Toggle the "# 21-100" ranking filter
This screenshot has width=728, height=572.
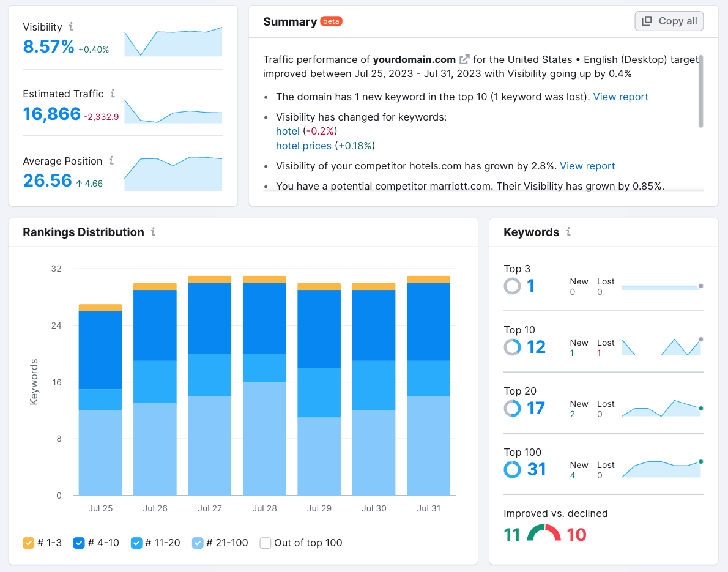198,543
